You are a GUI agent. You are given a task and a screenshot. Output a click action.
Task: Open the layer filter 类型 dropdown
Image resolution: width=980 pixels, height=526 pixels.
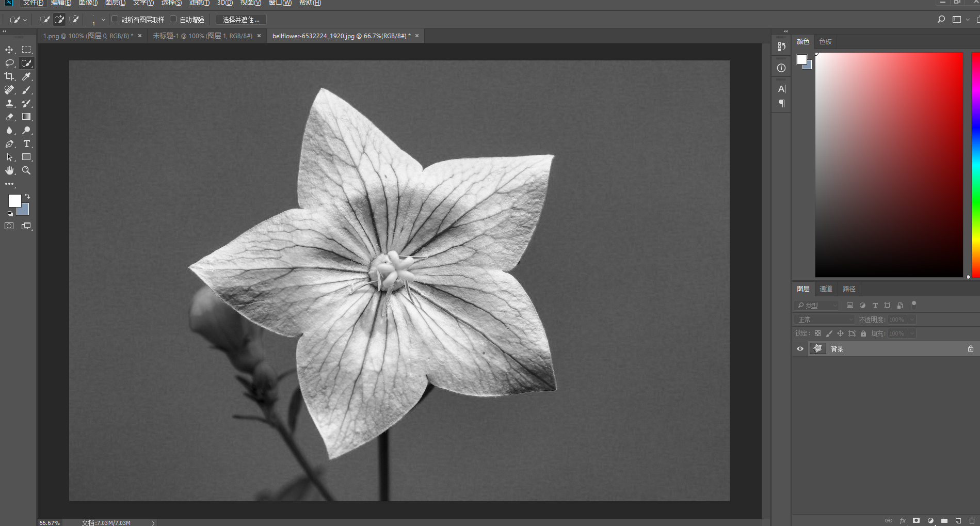tap(817, 305)
